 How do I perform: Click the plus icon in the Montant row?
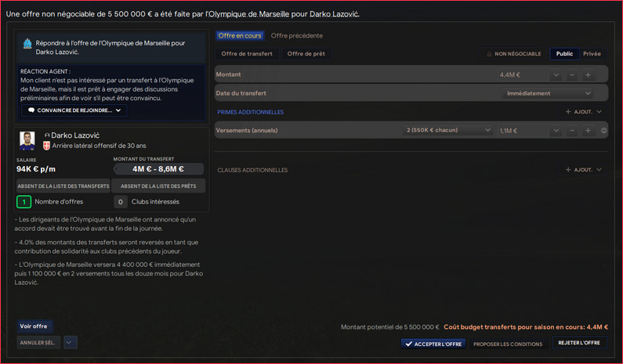pyautogui.click(x=588, y=75)
